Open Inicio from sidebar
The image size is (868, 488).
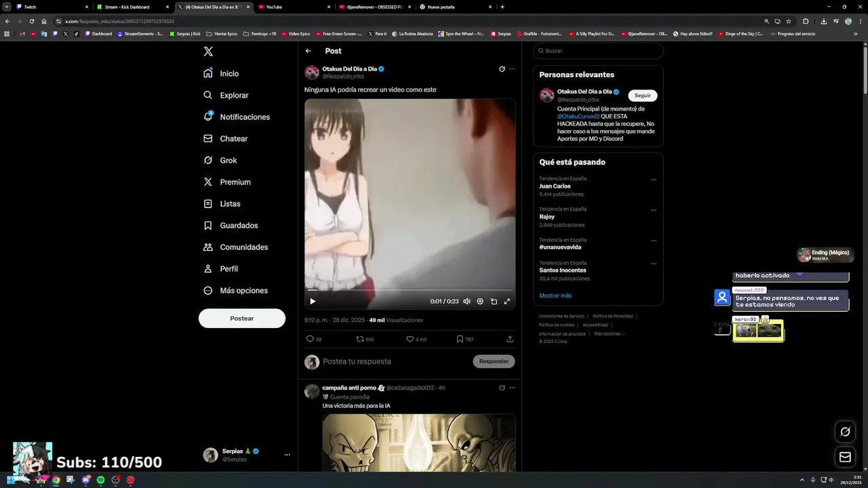[221, 73]
